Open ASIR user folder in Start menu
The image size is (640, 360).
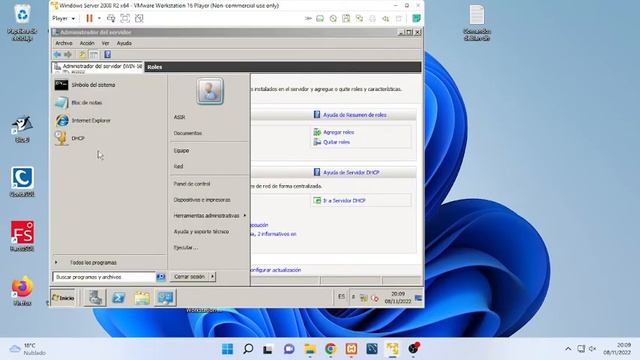click(179, 117)
